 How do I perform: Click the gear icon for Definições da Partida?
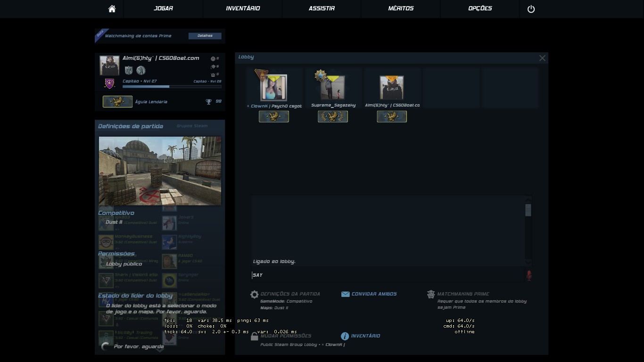(x=254, y=295)
